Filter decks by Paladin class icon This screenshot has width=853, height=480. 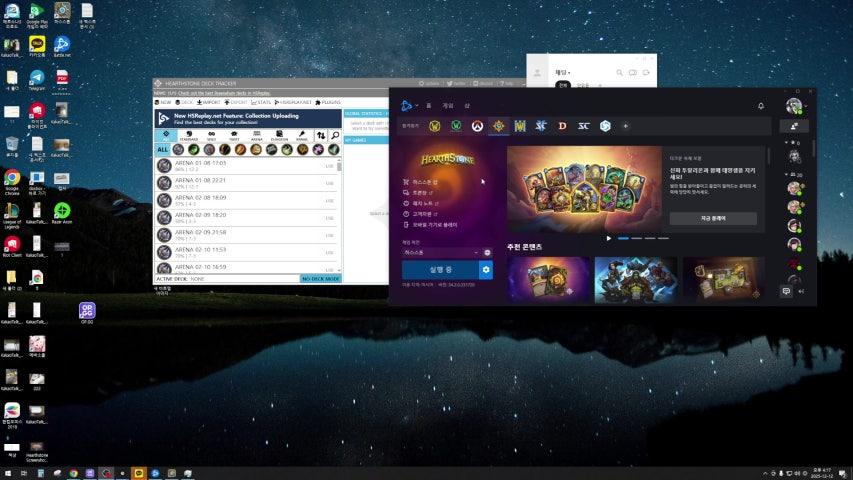pos(256,149)
